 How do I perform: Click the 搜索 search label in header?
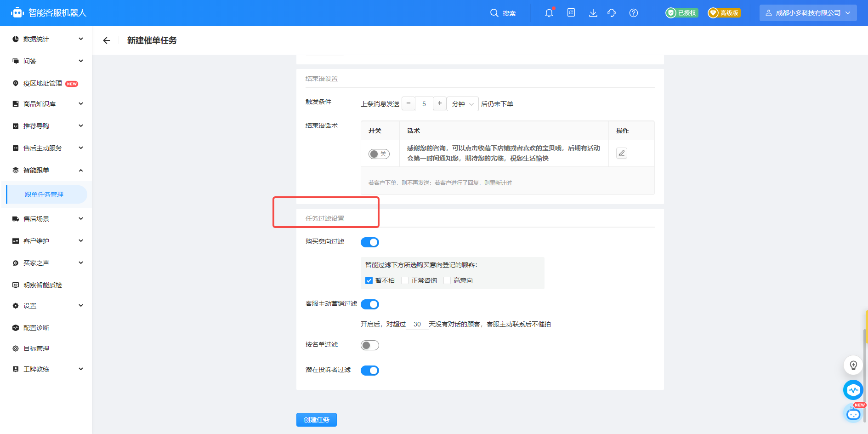coord(509,13)
